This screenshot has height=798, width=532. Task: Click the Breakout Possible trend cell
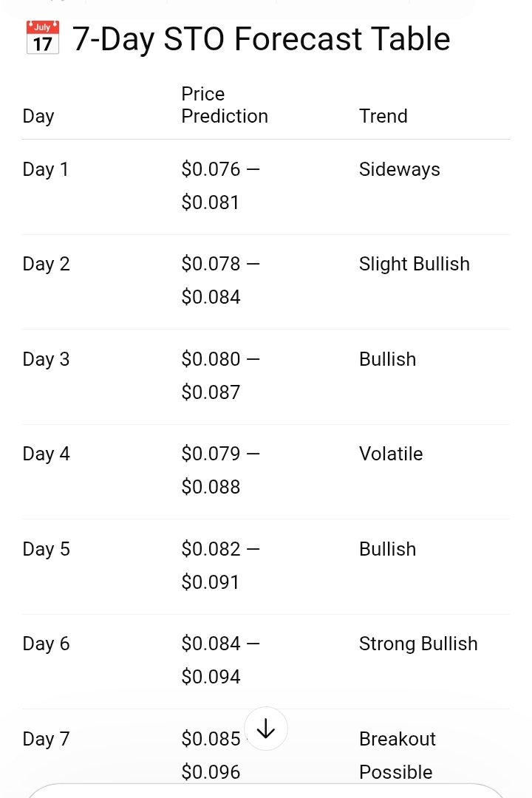[x=397, y=754]
